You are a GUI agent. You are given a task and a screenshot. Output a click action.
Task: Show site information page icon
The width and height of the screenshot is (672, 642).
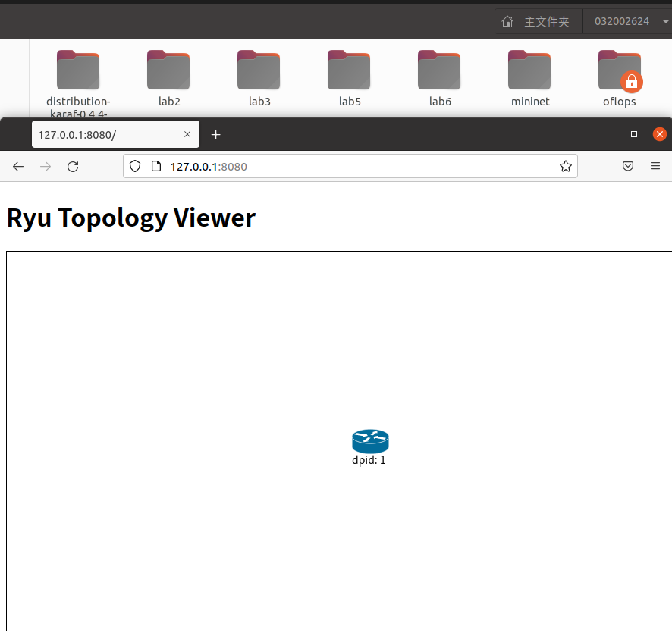pos(156,166)
